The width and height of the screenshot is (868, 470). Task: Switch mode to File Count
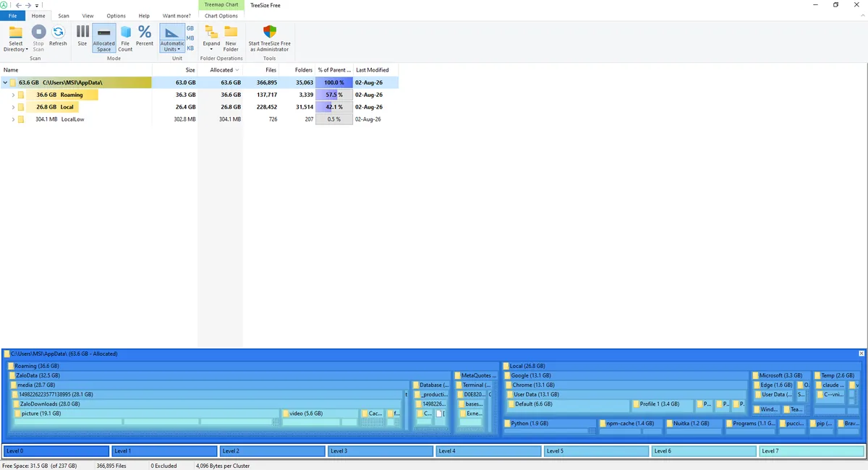tap(125, 38)
